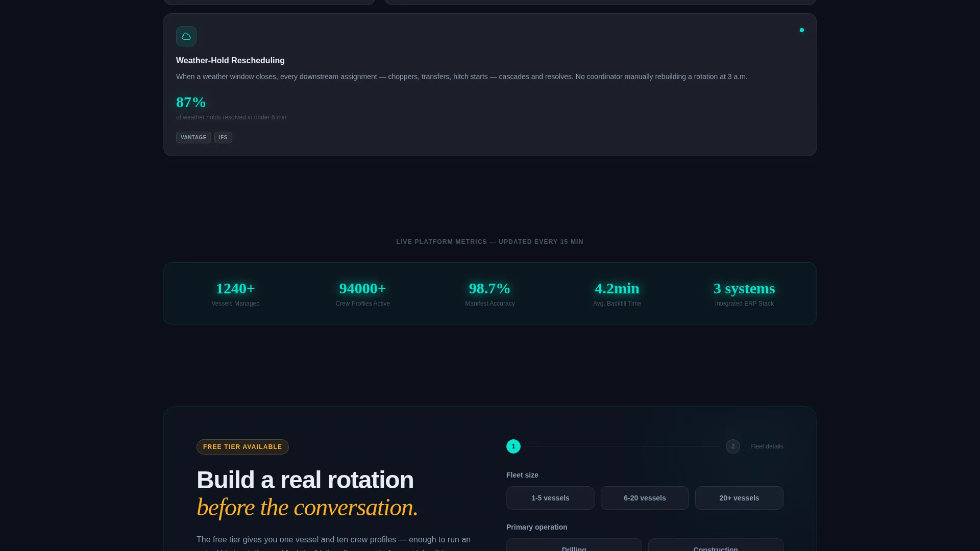Select Drilling as primary operation
Viewport: 980px width, 551px height.
(574, 545)
